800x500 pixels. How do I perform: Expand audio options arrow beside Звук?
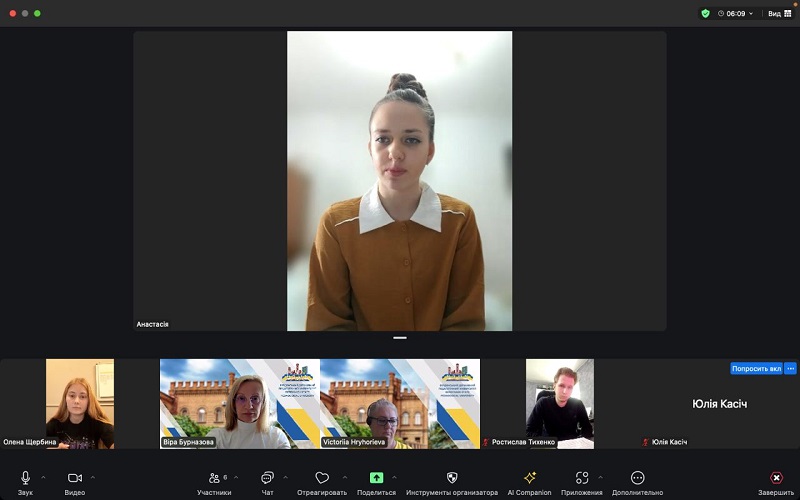tap(43, 477)
